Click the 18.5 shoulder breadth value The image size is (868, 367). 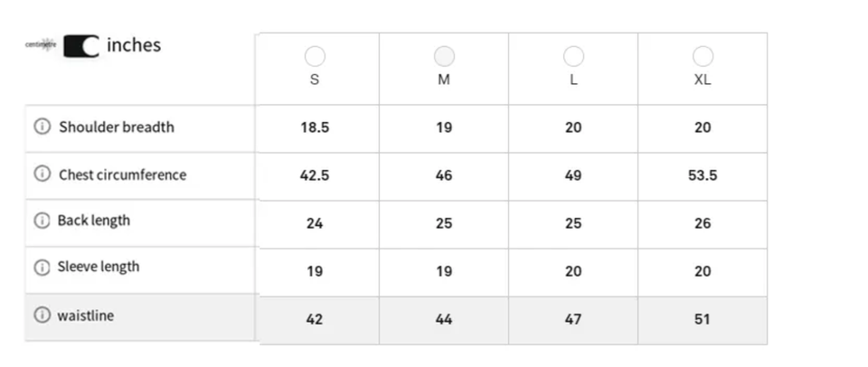pos(315,127)
